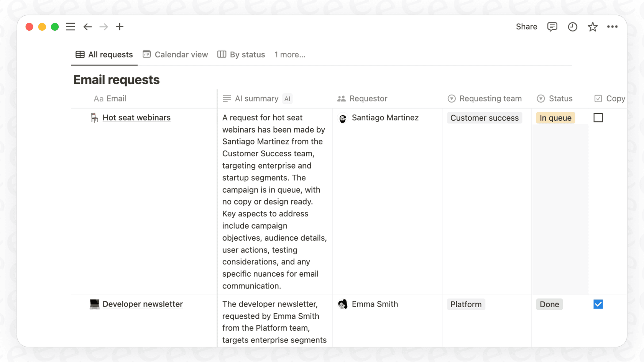Click the AI badge on AI summary column
644x362 pixels.
coord(287,98)
